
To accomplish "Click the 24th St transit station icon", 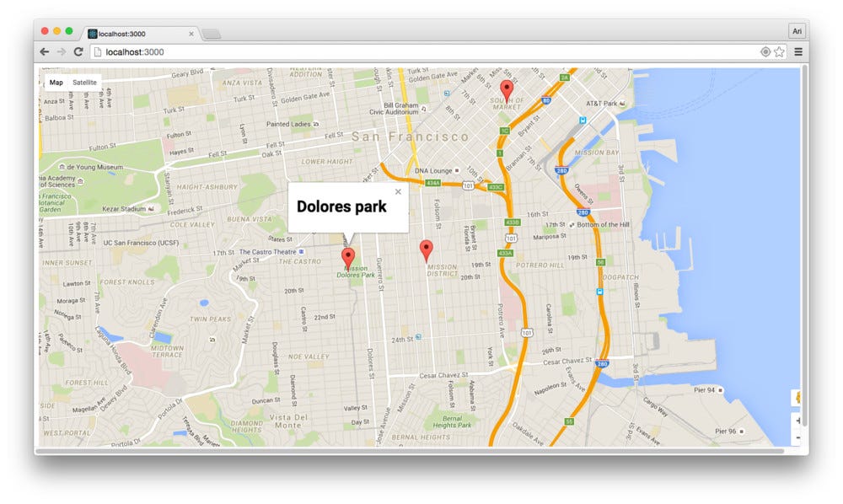I will coord(418,337).
